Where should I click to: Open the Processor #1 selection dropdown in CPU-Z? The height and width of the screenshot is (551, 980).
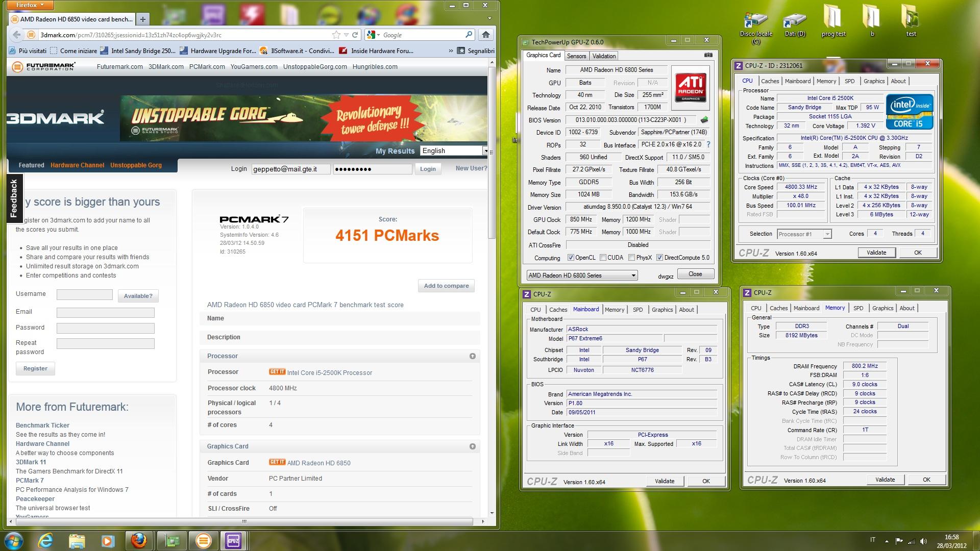[804, 234]
